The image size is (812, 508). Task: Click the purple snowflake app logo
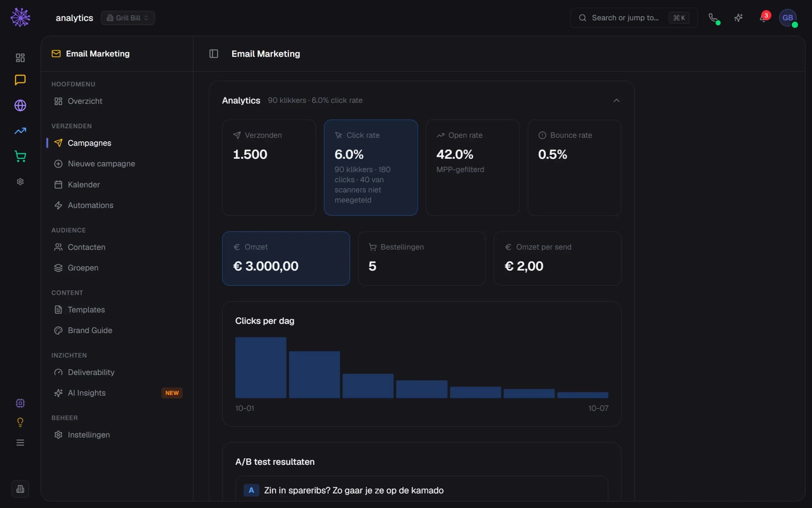pyautogui.click(x=20, y=17)
